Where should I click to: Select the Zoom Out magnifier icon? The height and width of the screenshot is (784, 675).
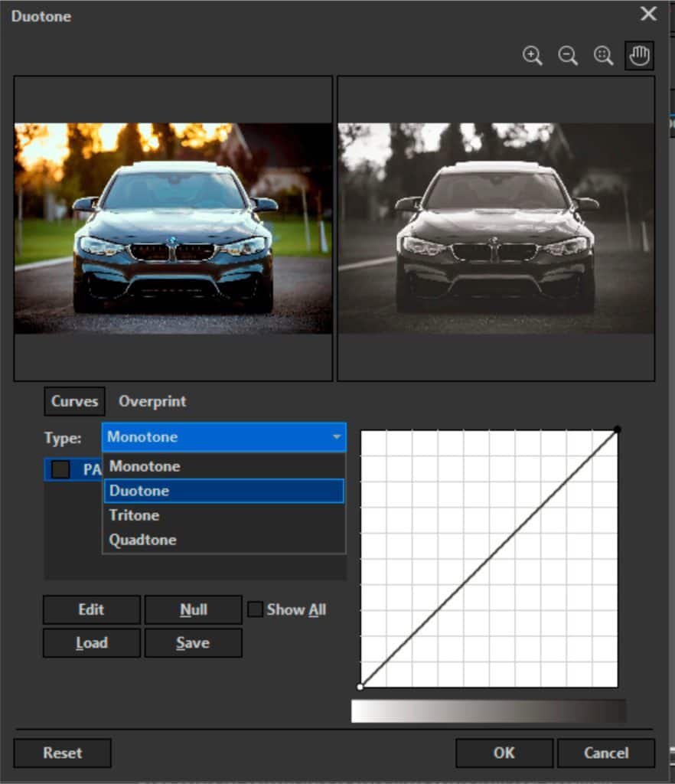pos(568,55)
